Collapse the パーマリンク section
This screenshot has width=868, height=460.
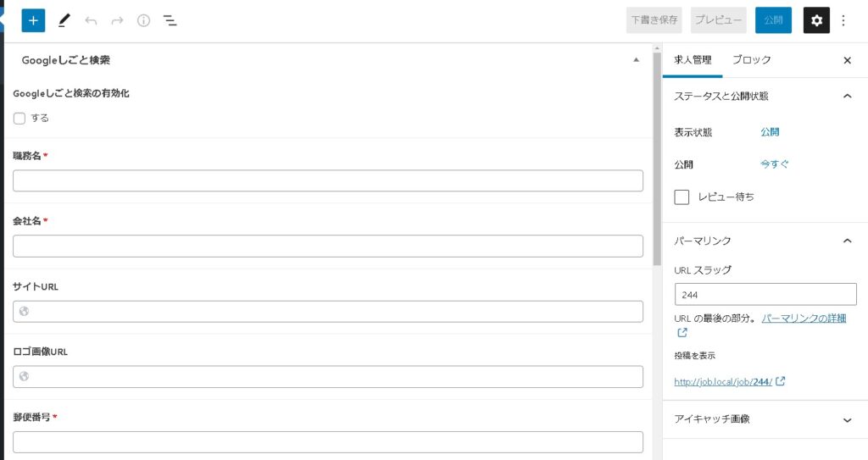point(847,241)
